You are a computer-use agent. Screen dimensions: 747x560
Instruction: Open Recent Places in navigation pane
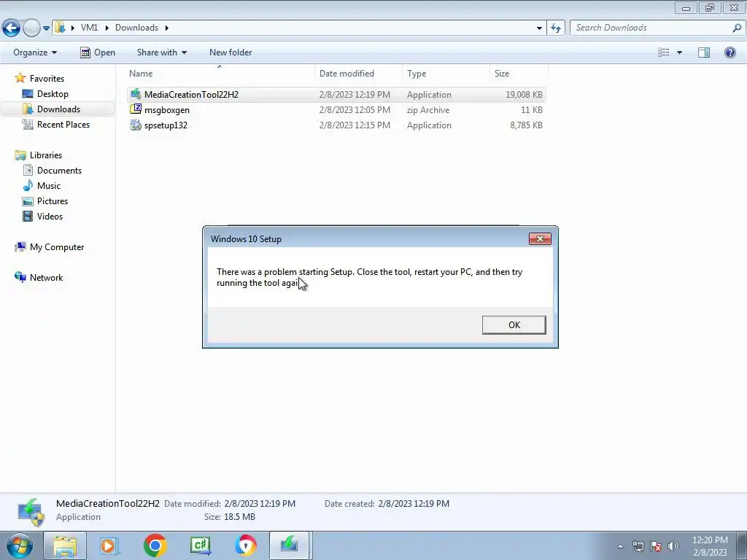(63, 124)
